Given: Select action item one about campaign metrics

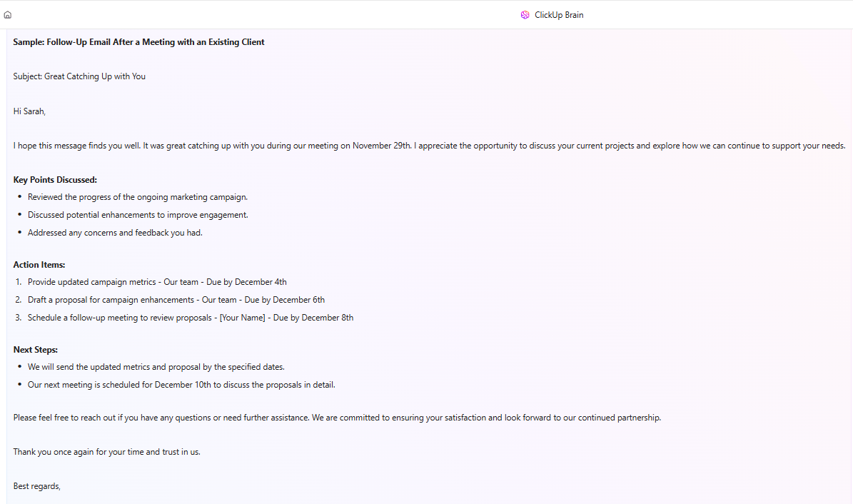Looking at the screenshot, I should (x=157, y=281).
